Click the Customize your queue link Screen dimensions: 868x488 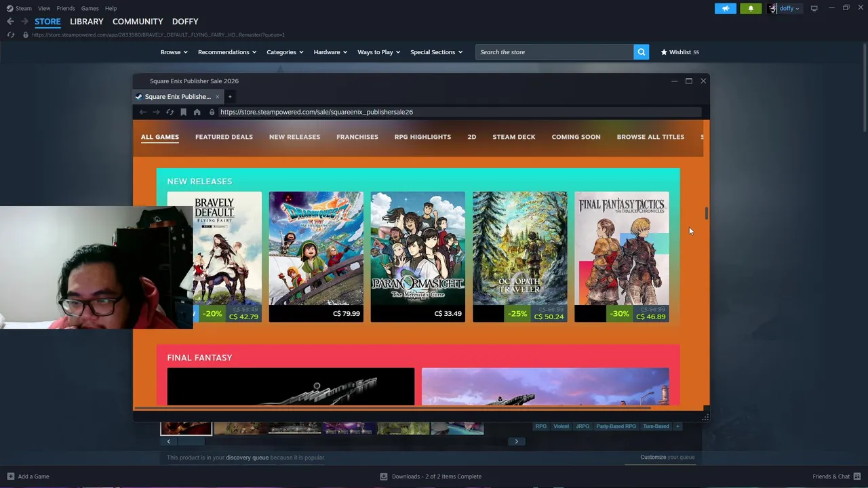tap(667, 457)
